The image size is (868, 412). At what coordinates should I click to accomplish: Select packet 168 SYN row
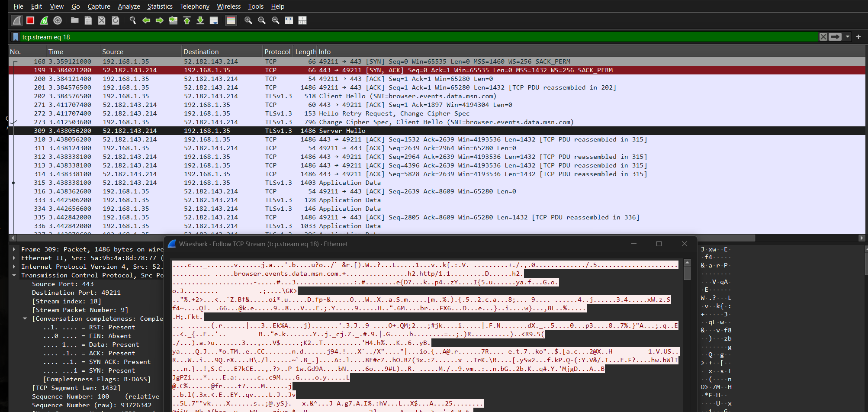[x=437, y=61]
